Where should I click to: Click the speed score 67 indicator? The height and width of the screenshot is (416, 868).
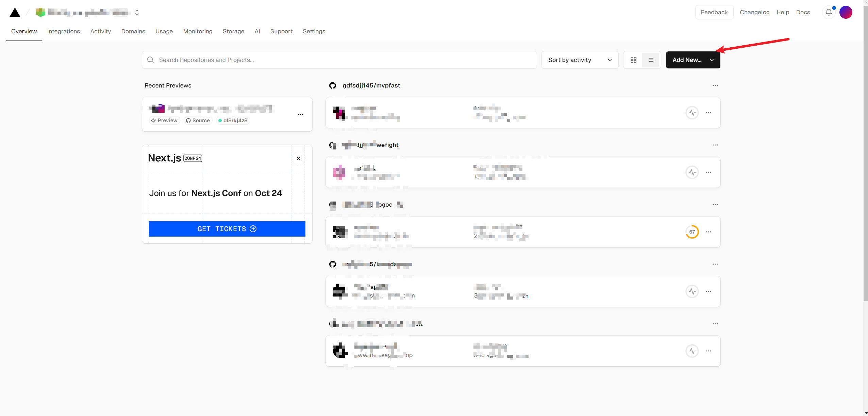692,232
